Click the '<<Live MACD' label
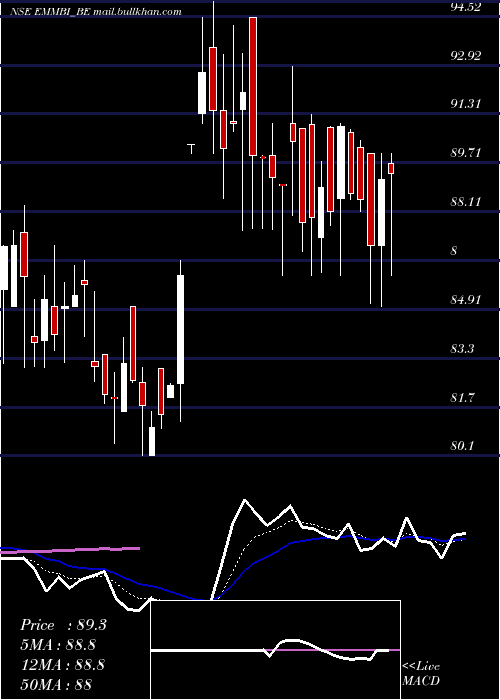The height and width of the screenshot is (700, 500). coord(421,673)
